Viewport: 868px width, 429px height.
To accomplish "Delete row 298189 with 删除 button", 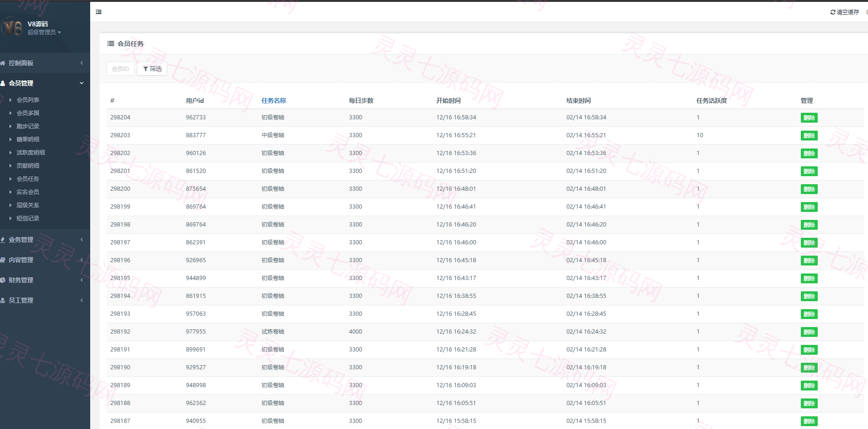I will (809, 386).
